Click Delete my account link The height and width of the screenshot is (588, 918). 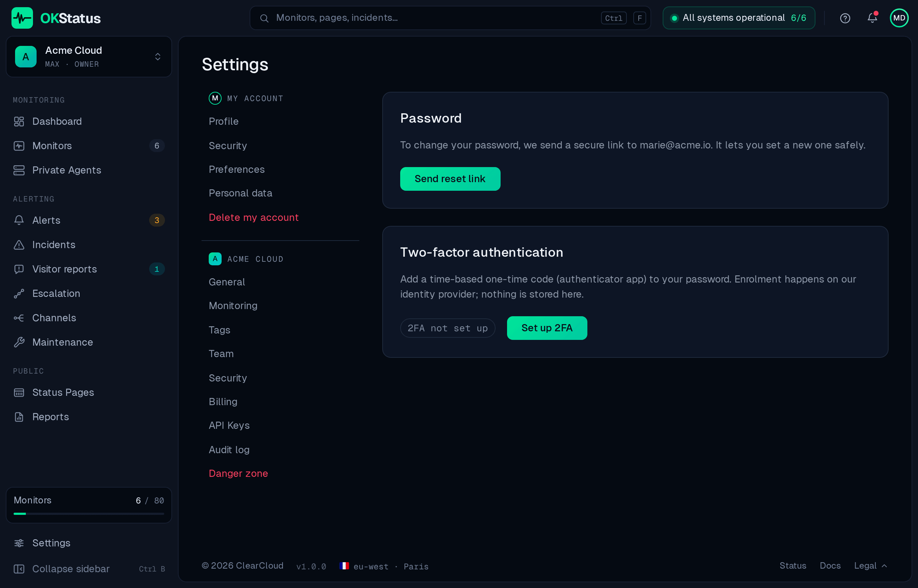254,218
